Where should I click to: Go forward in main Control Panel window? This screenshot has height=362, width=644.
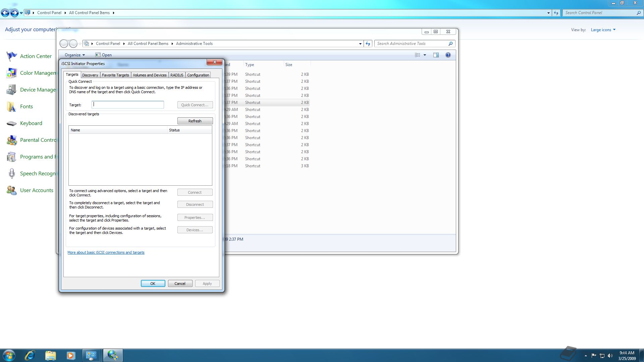click(x=14, y=13)
